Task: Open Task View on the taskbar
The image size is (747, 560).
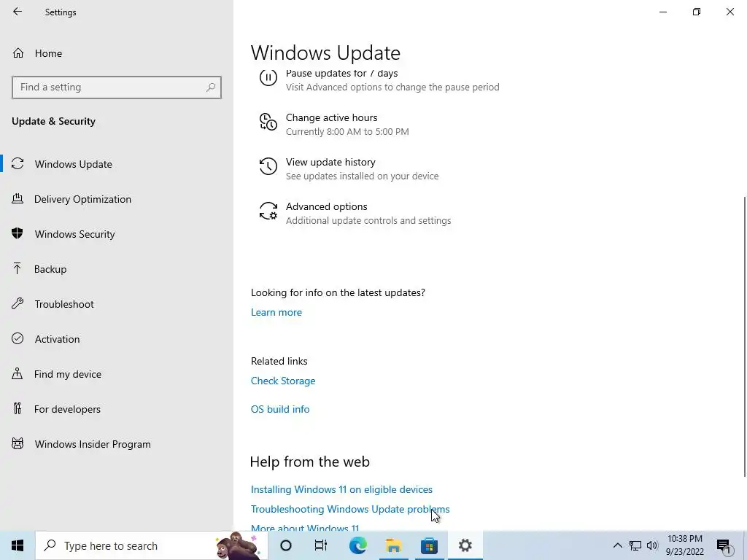Action: coord(321,545)
